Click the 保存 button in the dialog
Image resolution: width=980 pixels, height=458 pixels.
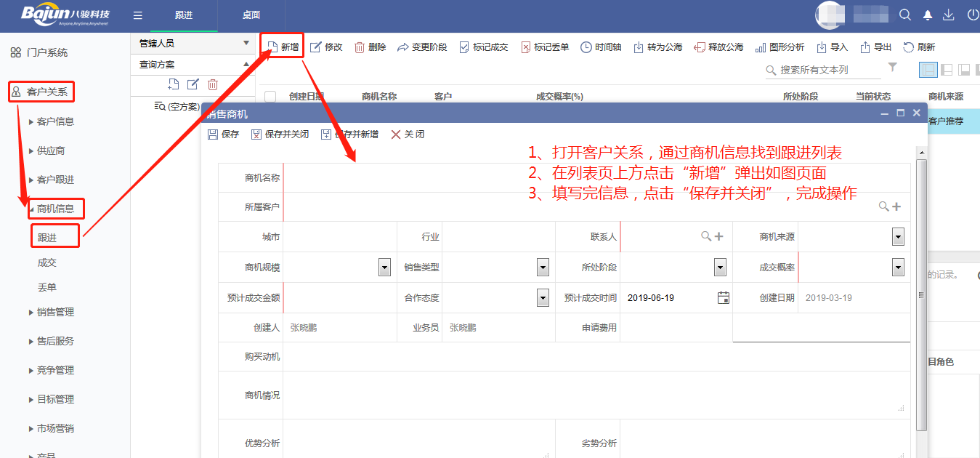[x=223, y=134]
